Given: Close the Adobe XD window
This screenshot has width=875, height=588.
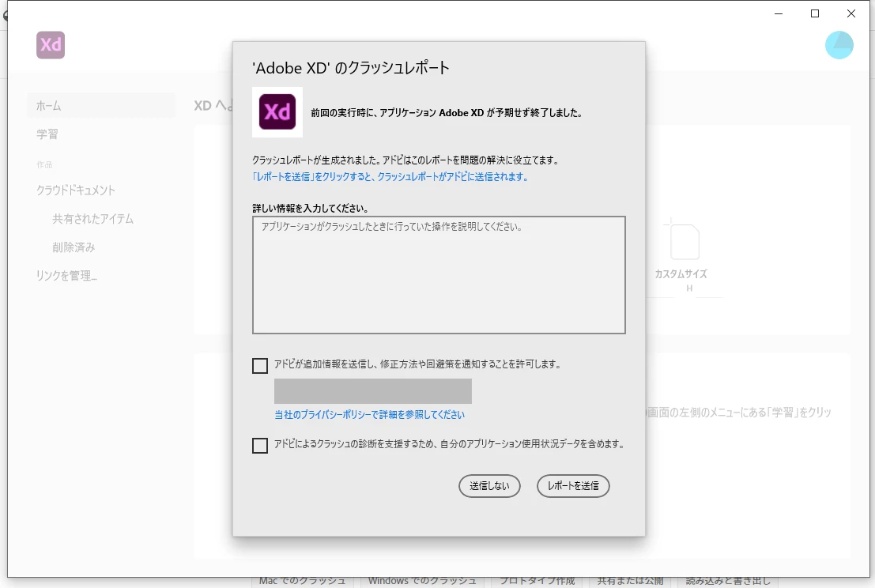Looking at the screenshot, I should pos(851,13).
